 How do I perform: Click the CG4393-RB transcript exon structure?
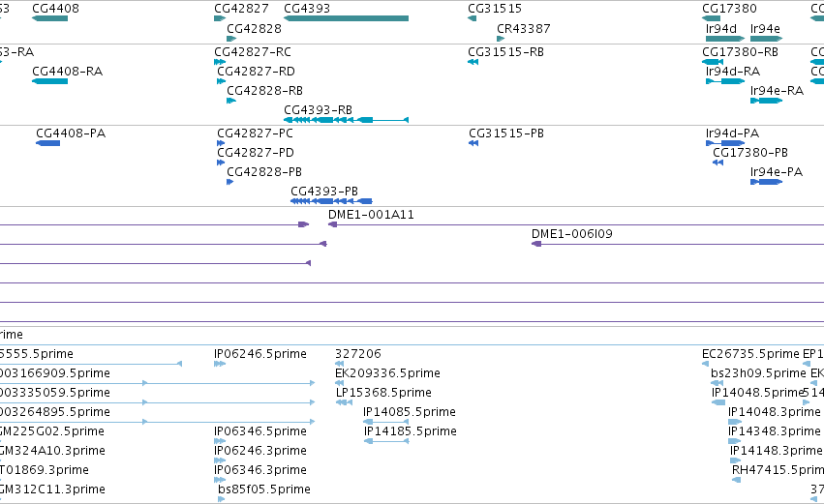point(346,120)
